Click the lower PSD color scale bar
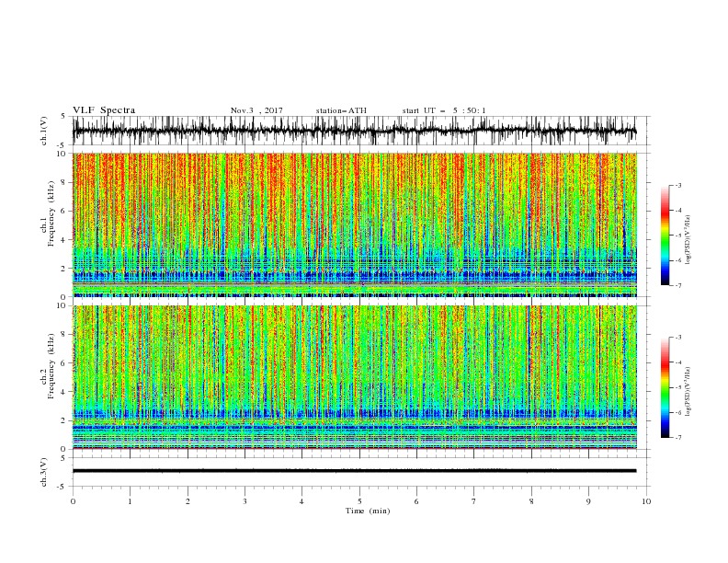 [665, 387]
